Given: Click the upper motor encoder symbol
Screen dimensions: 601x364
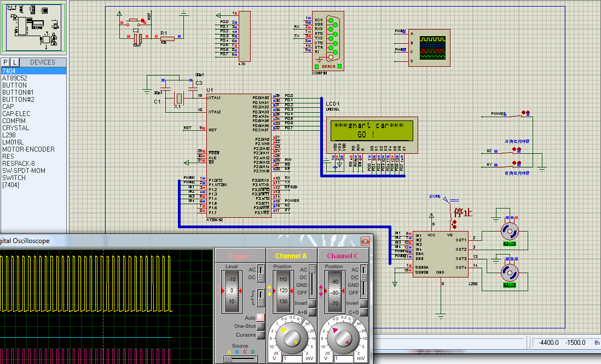Looking at the screenshot, I should (510, 232).
